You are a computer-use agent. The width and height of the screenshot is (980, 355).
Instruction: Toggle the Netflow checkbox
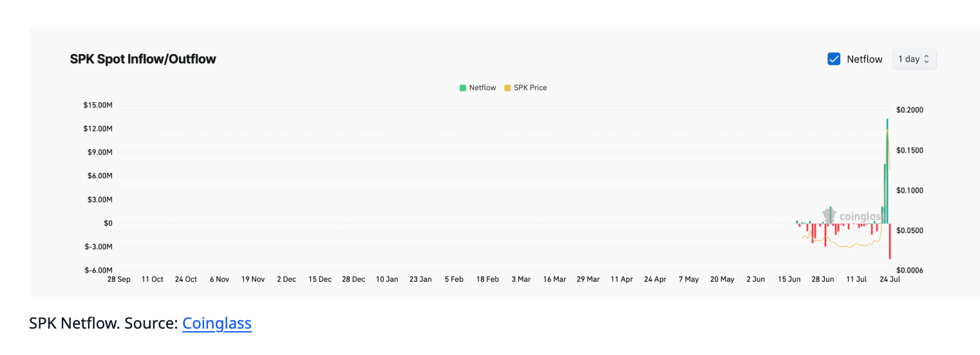click(834, 59)
